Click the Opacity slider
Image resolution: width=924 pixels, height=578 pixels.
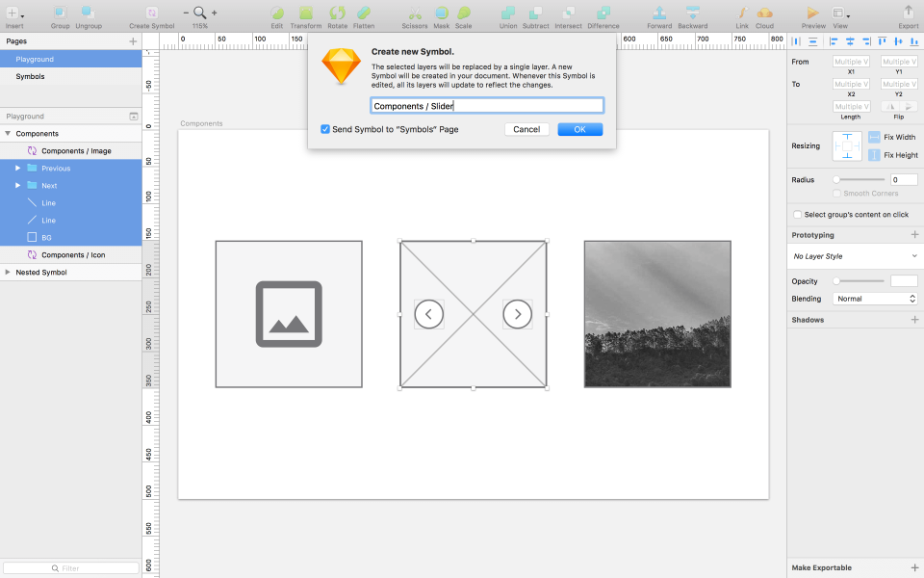[x=860, y=281]
